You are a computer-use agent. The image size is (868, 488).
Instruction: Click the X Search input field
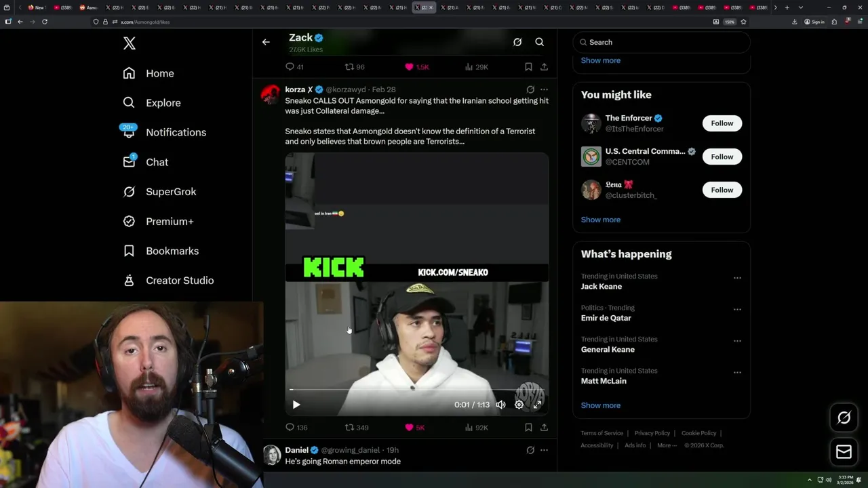tap(662, 42)
